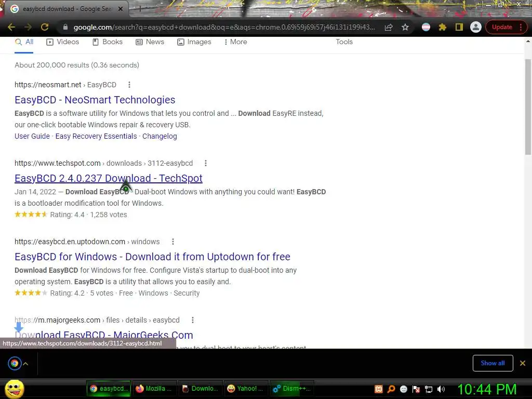Switch to Books results
The width and height of the screenshot is (532, 399).
coord(108,42)
